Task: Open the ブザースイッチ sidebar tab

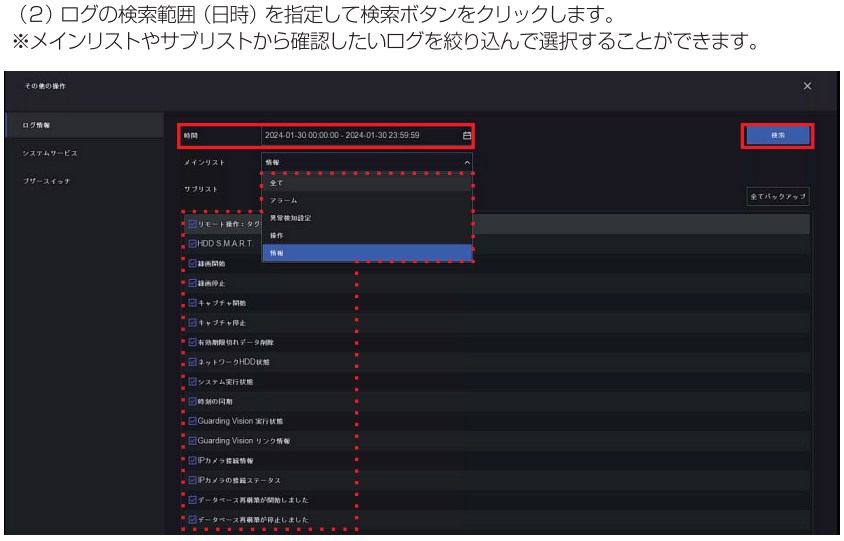Action: (x=46, y=181)
